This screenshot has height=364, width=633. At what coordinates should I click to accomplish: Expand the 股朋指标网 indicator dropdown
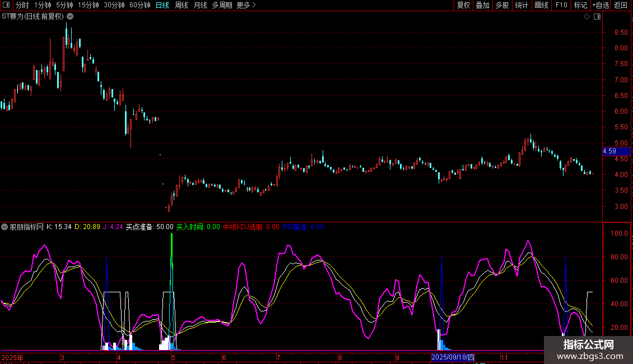pyautogui.click(x=5, y=227)
